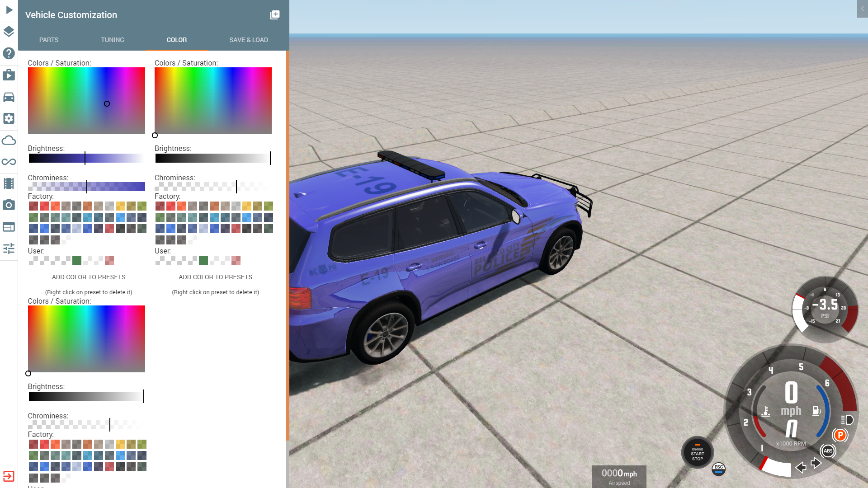Open the cloud environment icon
Viewport: 868px width, 488px height.
[9, 140]
